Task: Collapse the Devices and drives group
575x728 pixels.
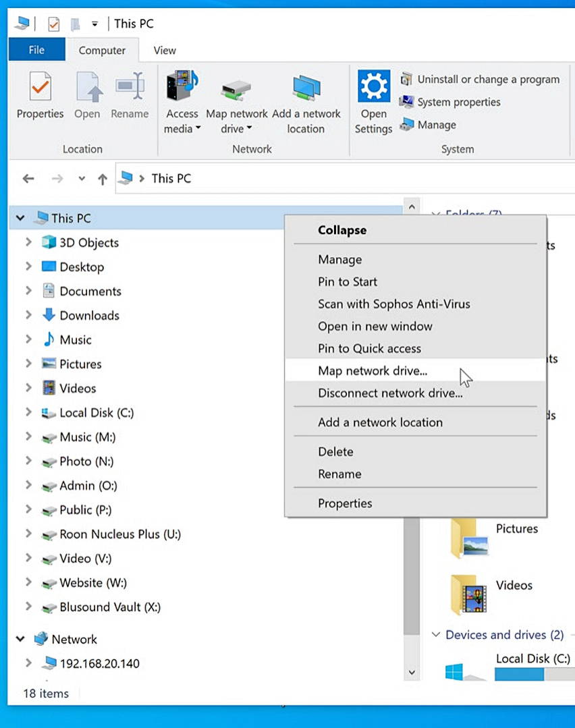Action: (436, 634)
